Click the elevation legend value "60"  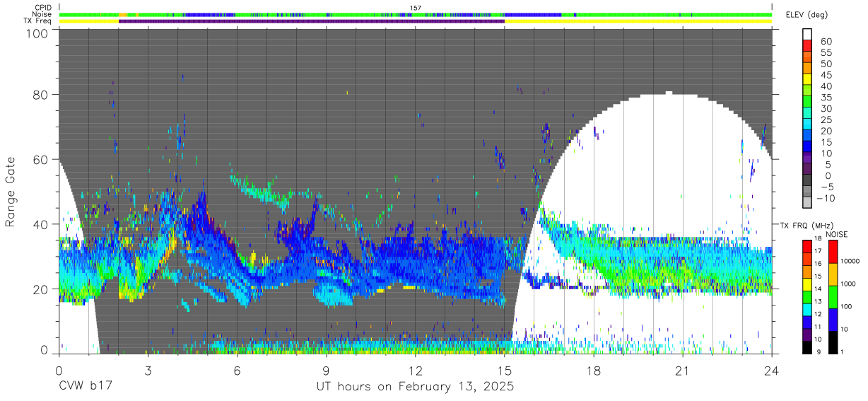[826, 42]
